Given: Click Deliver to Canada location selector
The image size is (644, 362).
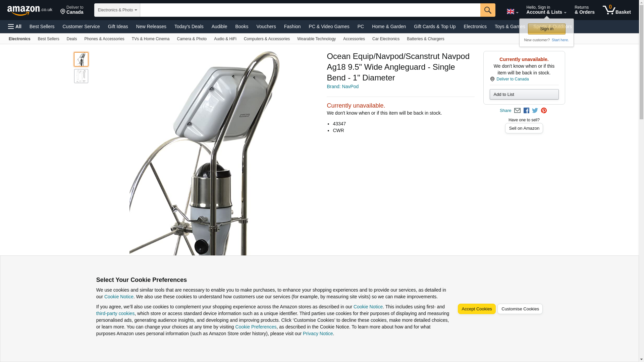Looking at the screenshot, I should [72, 10].
